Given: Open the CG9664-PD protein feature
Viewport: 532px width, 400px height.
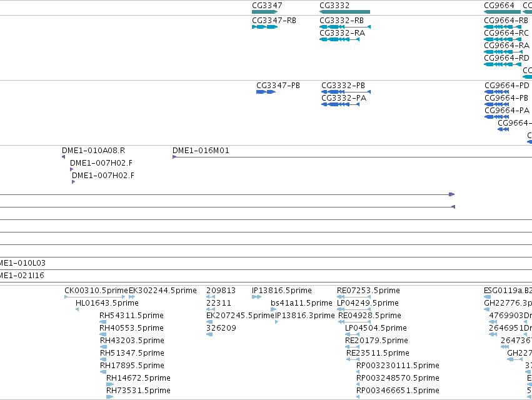Looking at the screenshot, I should (x=497, y=92).
